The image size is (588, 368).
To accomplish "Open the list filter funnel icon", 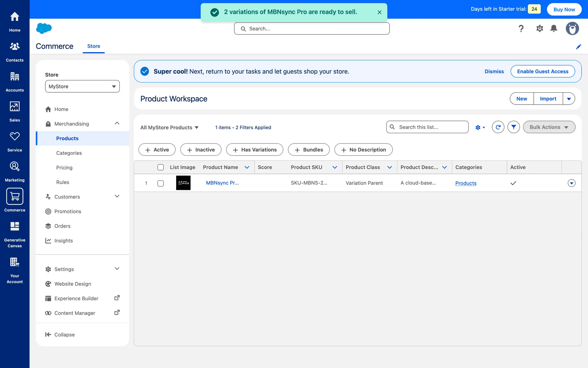I will tap(514, 127).
